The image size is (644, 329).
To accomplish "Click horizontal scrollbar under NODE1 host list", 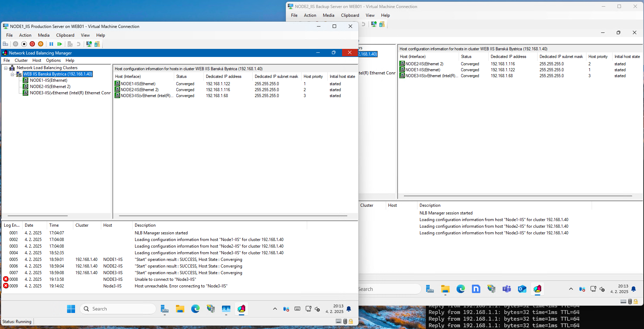I will tap(233, 216).
